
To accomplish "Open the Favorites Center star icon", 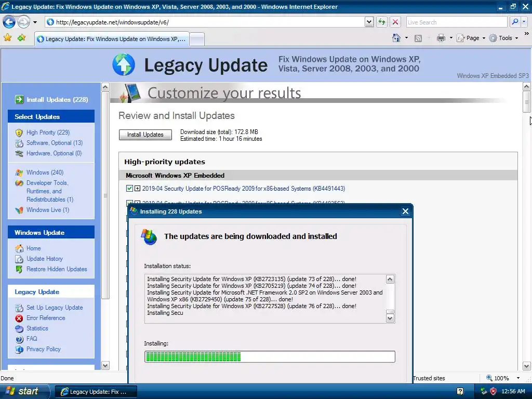I will point(7,37).
